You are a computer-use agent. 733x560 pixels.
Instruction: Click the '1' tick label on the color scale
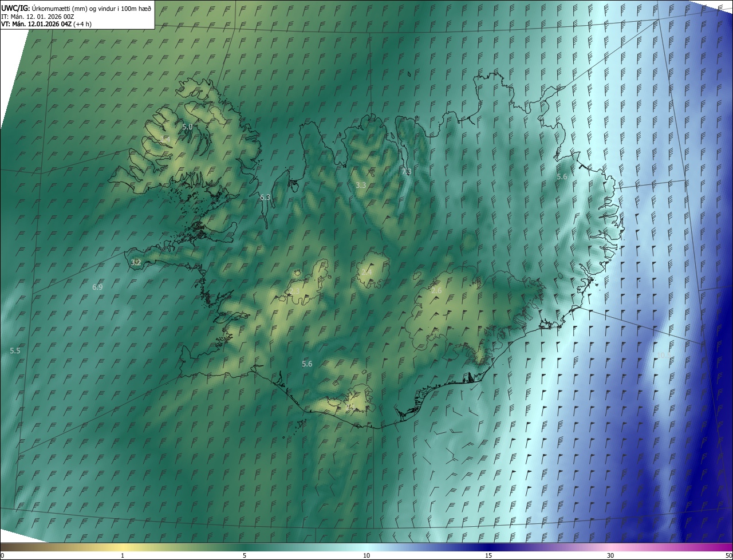pyautogui.click(x=123, y=555)
